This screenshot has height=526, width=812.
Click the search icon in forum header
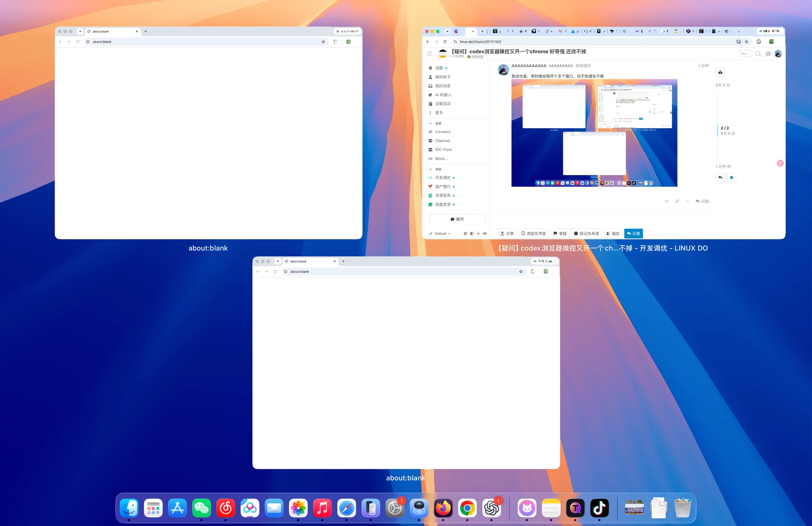tap(758, 54)
